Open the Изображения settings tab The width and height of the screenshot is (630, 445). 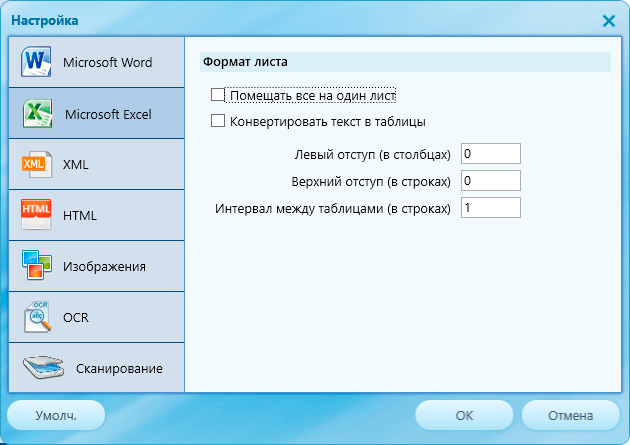(96, 266)
